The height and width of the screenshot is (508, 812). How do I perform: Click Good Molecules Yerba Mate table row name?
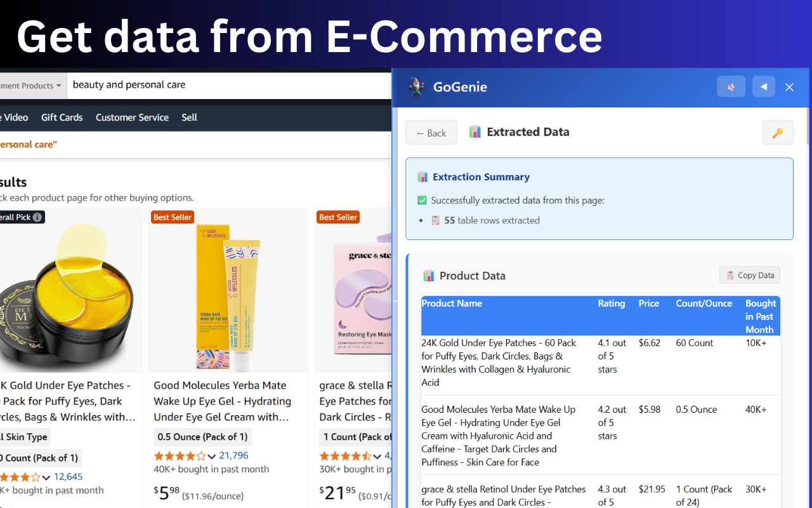point(499,436)
